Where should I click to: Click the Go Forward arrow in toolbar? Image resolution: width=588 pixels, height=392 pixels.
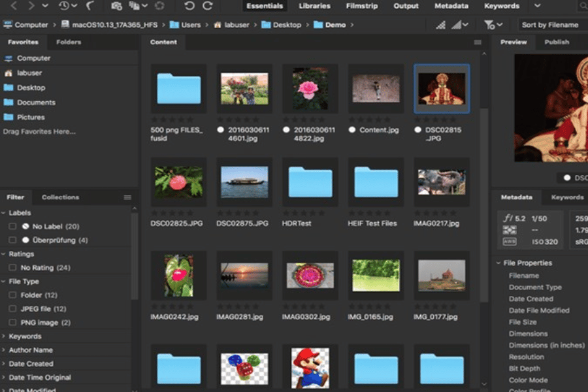click(x=31, y=6)
